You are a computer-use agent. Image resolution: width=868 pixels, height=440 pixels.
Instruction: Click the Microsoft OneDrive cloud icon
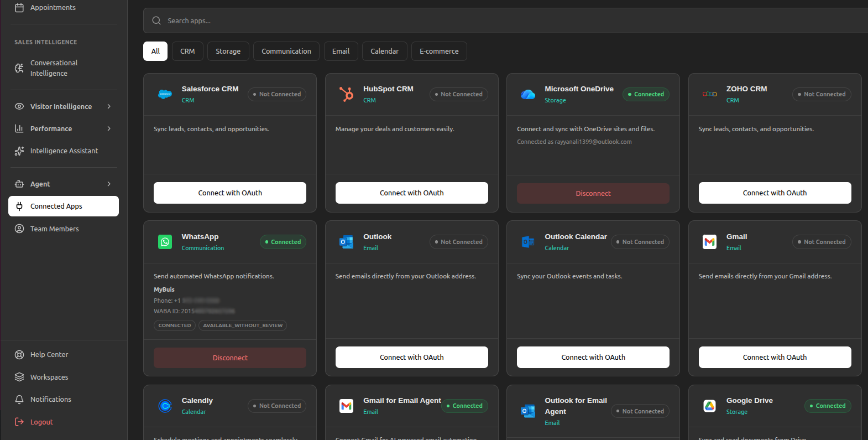(x=528, y=94)
